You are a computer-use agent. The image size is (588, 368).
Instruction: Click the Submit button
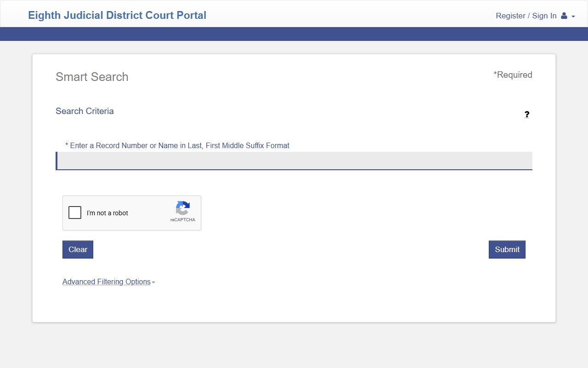coord(507,249)
